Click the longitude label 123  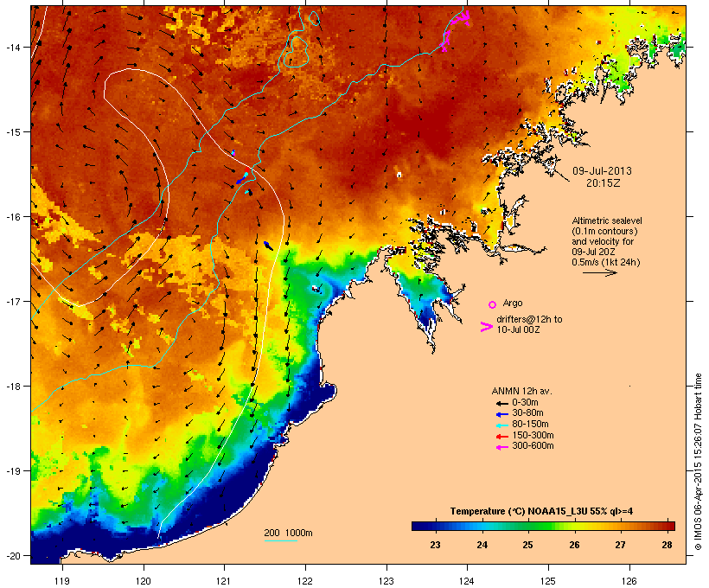[386, 581]
